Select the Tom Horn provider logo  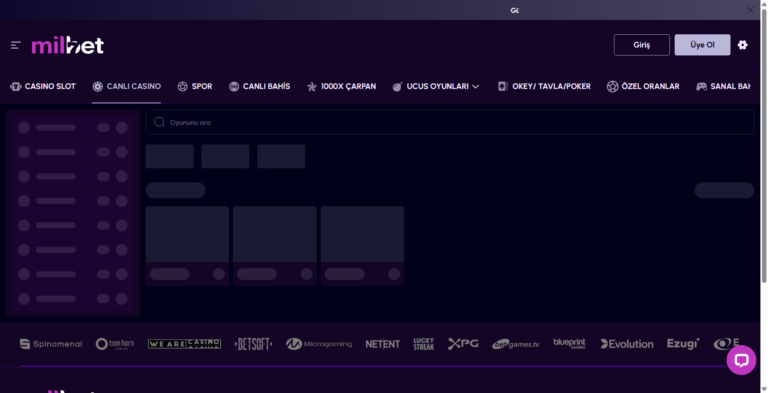click(115, 344)
